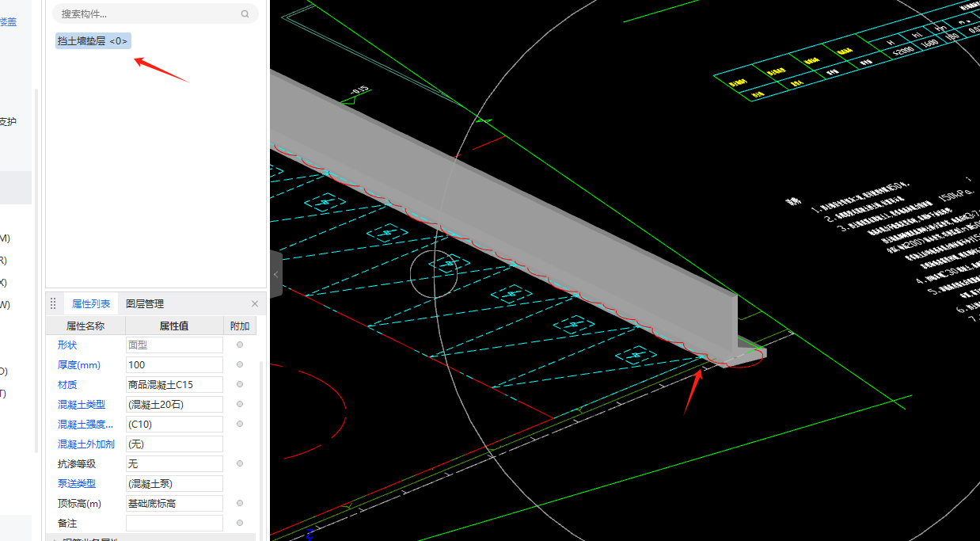Click the 附加 column header
This screenshot has height=541, width=980.
(240, 326)
